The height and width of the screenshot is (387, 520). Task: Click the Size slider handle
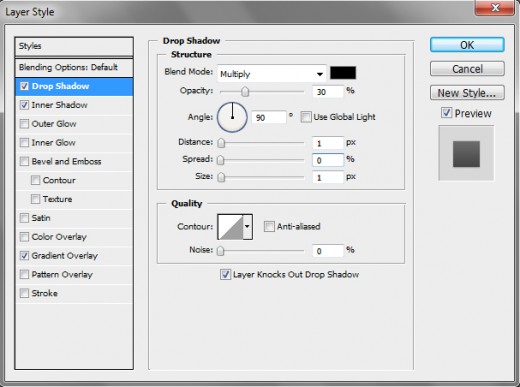[221, 177]
